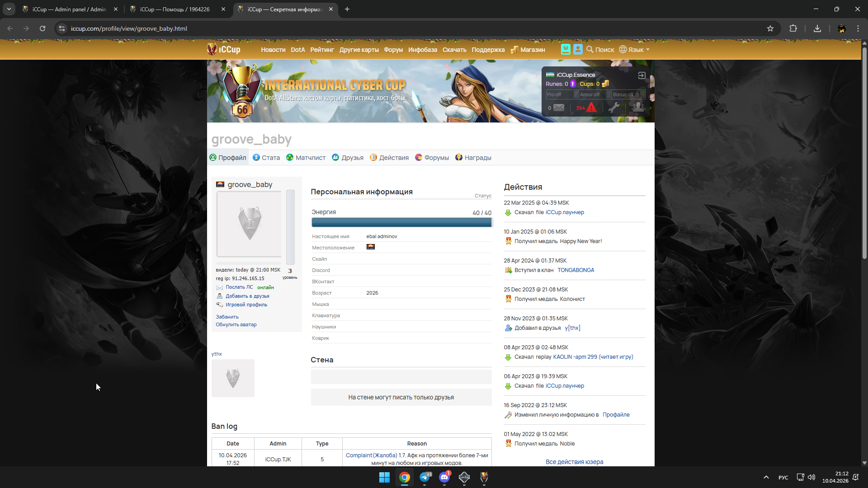The width and height of the screenshot is (868, 488).
Task: Open the friends group silhouette icon
Action: [x=638, y=107]
